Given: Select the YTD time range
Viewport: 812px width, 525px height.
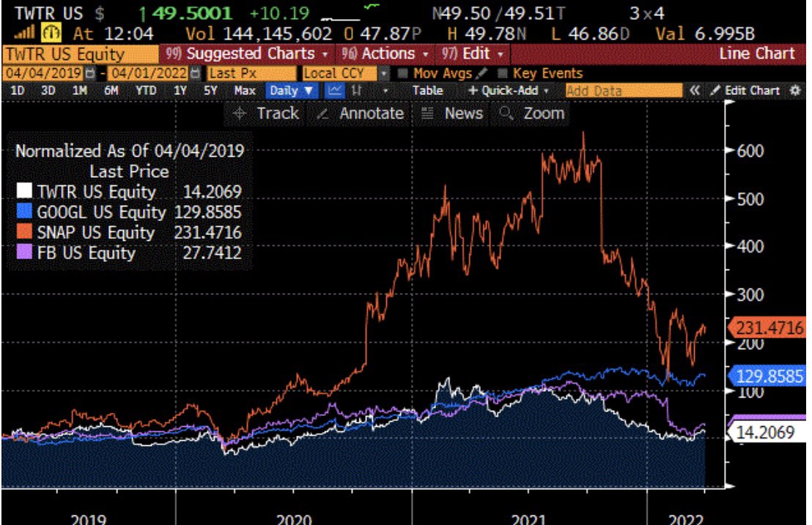Looking at the screenshot, I should pyautogui.click(x=146, y=91).
